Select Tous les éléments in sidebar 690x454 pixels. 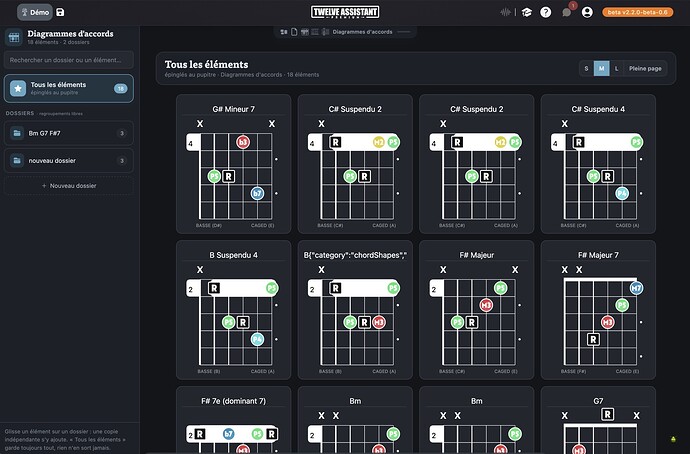(69, 88)
